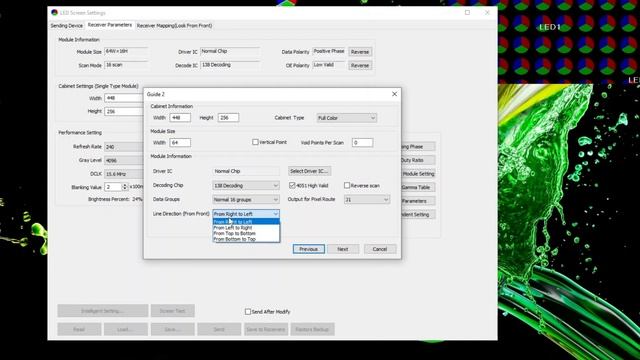Click the Scan Mode 16 scan field

pos(126,65)
